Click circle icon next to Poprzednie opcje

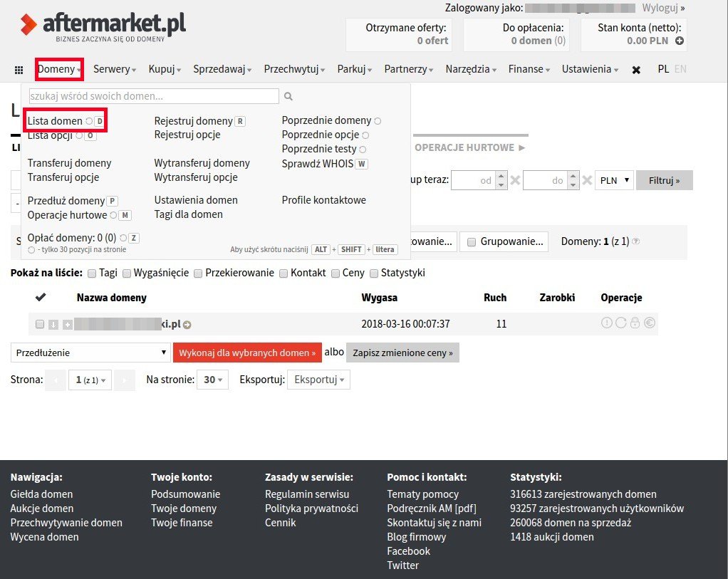tap(365, 135)
